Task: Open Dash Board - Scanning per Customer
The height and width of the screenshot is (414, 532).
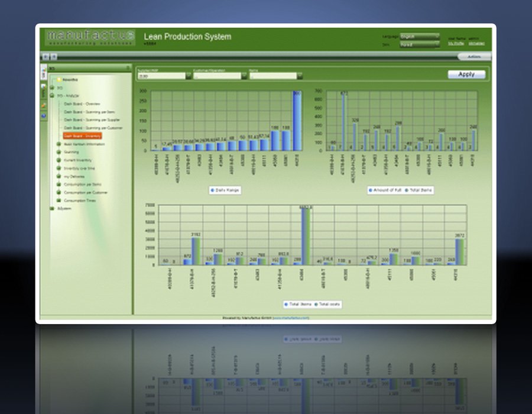Action: 93,128
